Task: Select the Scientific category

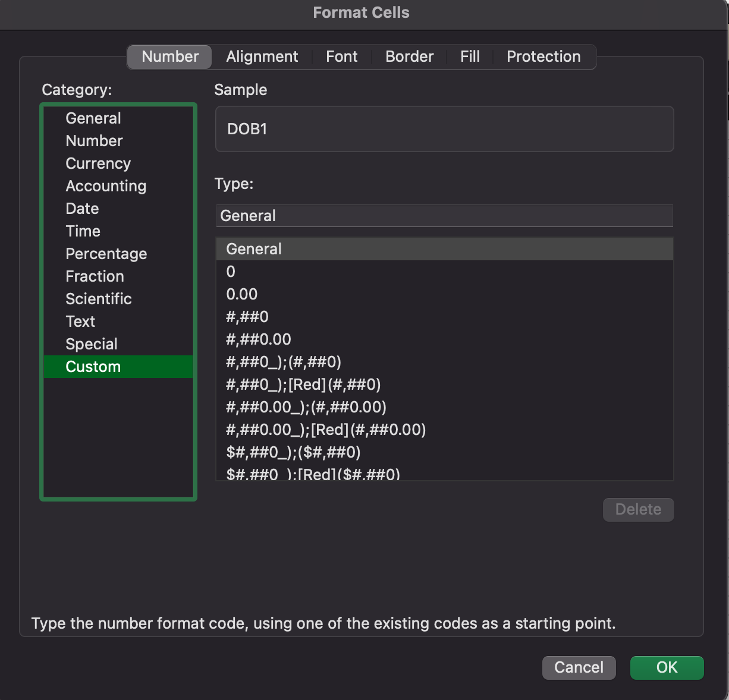Action: click(99, 299)
